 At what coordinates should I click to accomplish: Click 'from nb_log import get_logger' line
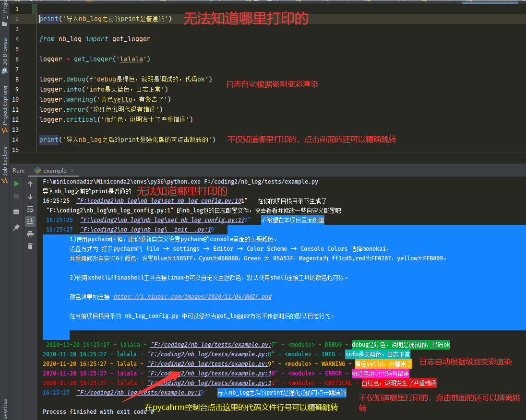pyautogui.click(x=95, y=39)
